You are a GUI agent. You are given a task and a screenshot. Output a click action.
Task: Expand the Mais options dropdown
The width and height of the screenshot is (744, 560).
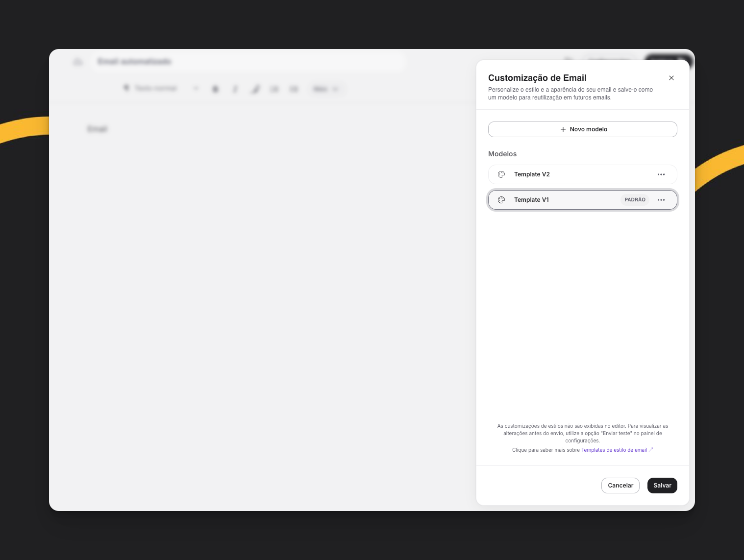click(x=326, y=89)
